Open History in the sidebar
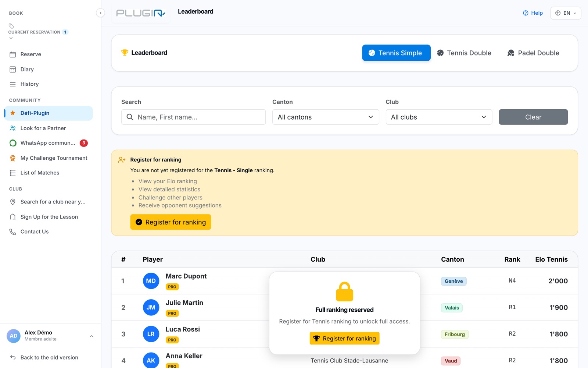The image size is (588, 368). [x=49, y=84]
